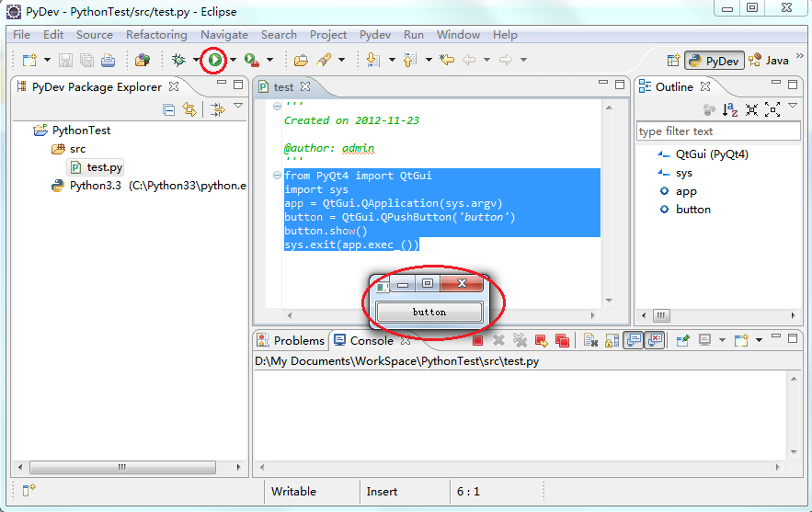Screen dimensions: 812x512
Task: Switch to the Java perspective
Action: (x=769, y=61)
